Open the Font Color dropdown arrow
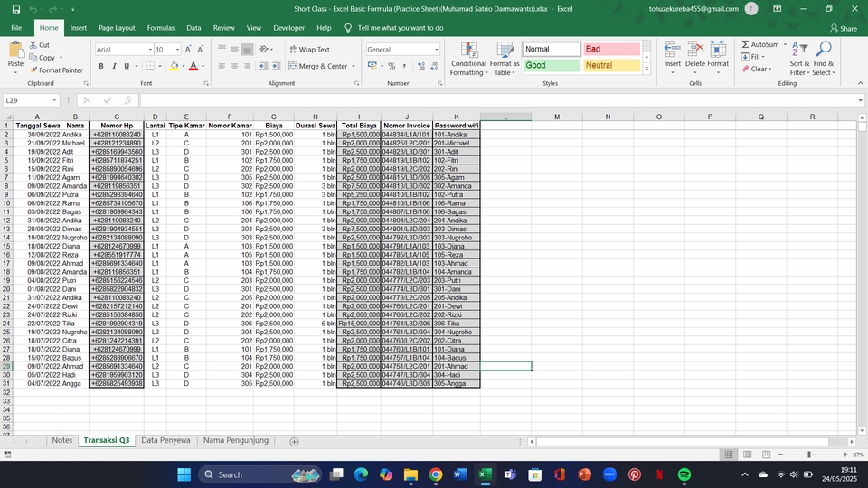Screen dimensions: 868x488 coord(203,66)
